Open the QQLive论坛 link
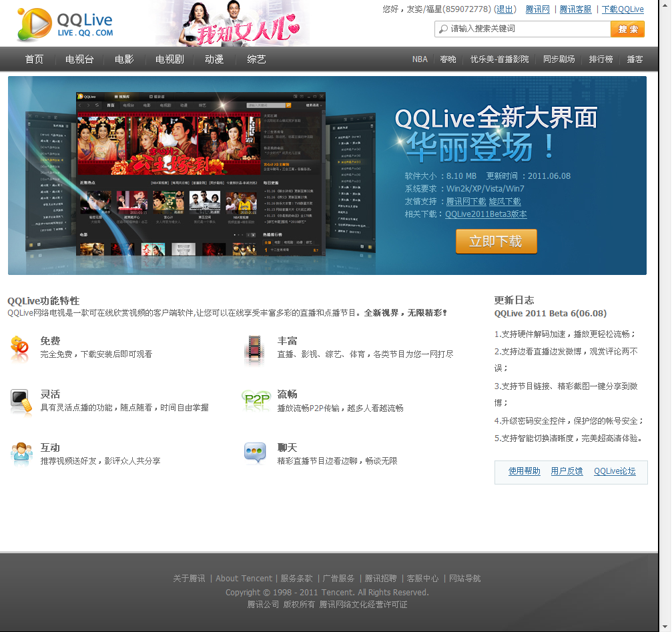This screenshot has width=672, height=632. click(x=615, y=471)
